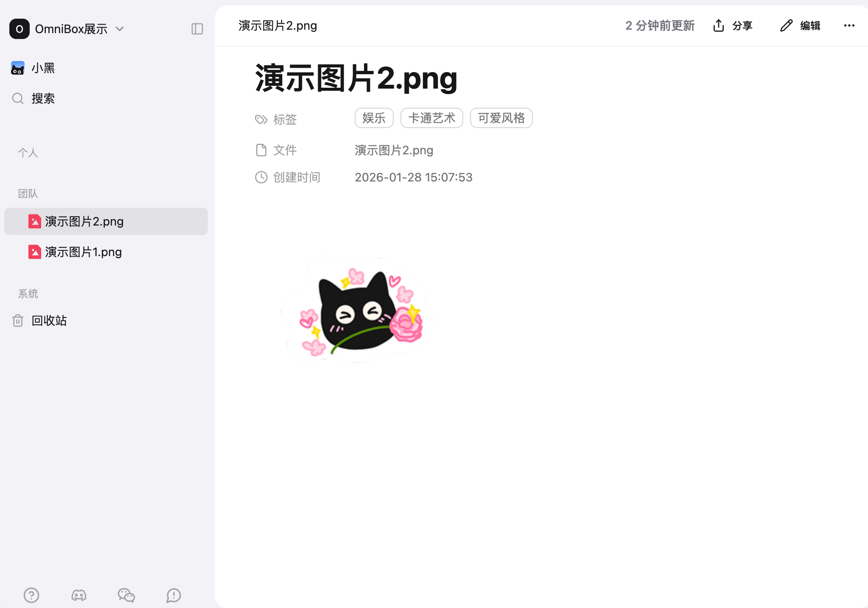Toggle the sidebar collapse icon

197,29
